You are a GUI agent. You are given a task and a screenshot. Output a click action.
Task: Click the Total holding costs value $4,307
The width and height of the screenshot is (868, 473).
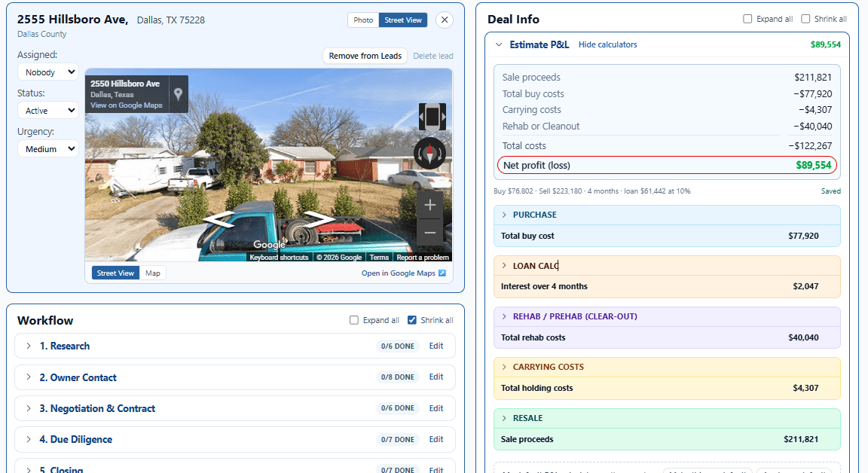(x=805, y=389)
